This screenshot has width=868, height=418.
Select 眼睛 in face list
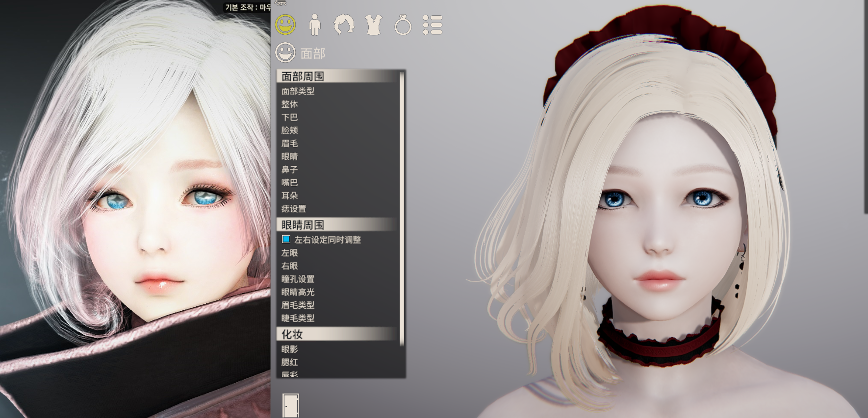click(290, 156)
